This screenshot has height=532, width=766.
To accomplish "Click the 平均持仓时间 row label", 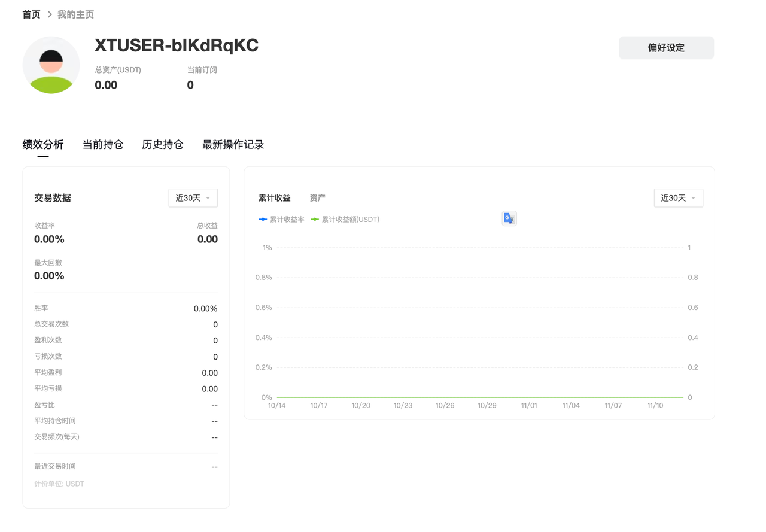I will pos(55,421).
